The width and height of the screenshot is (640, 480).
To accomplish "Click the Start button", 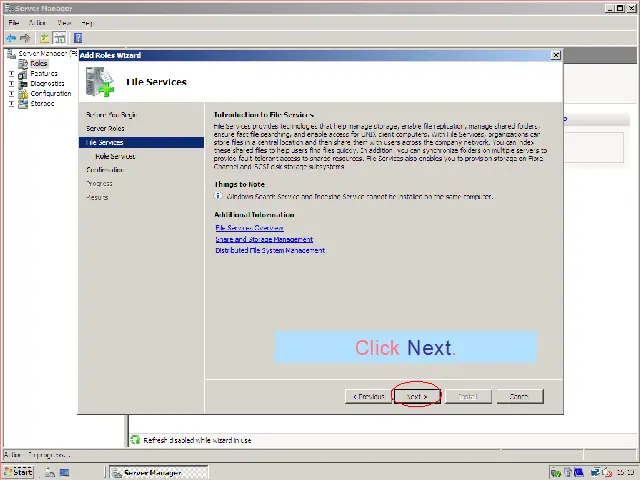I will [x=18, y=472].
